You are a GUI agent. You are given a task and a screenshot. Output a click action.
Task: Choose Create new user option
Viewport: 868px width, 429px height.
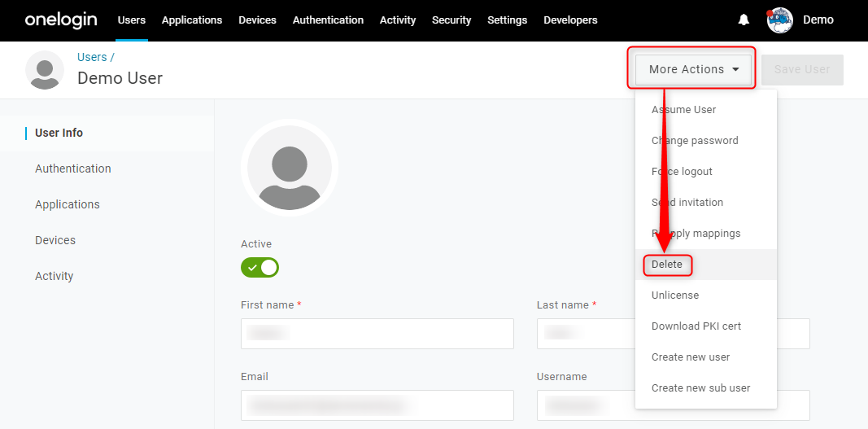pos(706,357)
